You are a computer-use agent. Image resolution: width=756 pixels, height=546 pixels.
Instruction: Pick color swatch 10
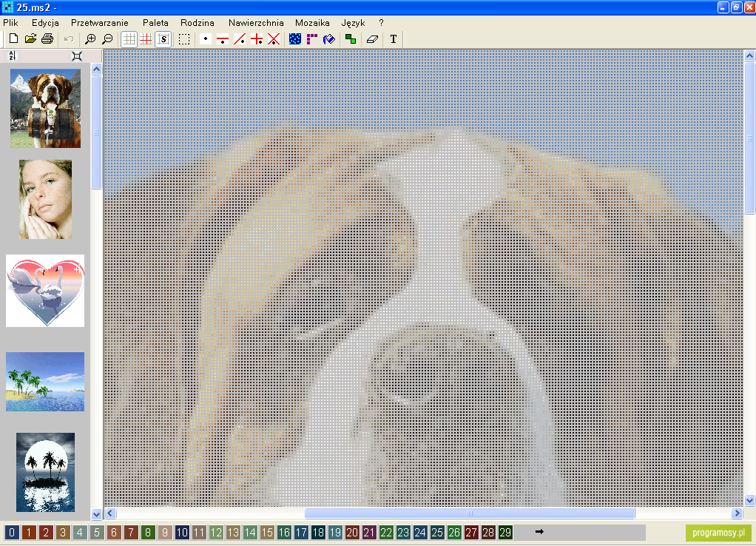[x=182, y=533]
